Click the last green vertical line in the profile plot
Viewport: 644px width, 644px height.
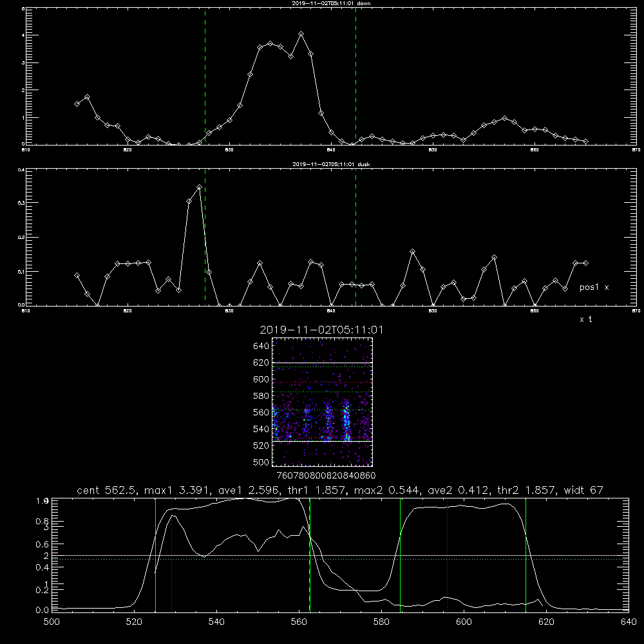click(x=526, y=555)
